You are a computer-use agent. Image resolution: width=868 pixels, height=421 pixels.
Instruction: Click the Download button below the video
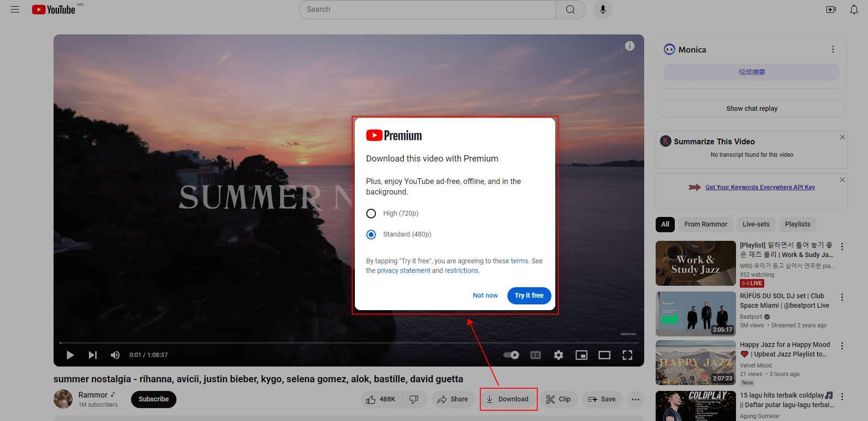[508, 399]
